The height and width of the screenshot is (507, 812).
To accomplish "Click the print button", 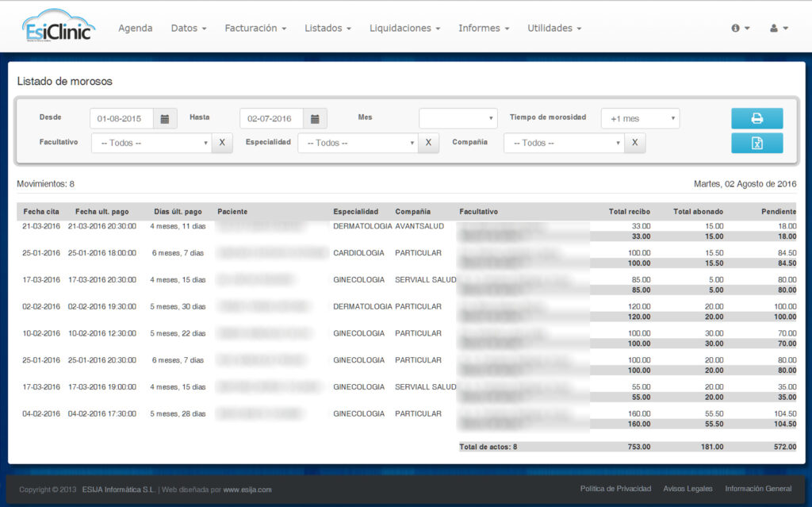I will pos(756,118).
